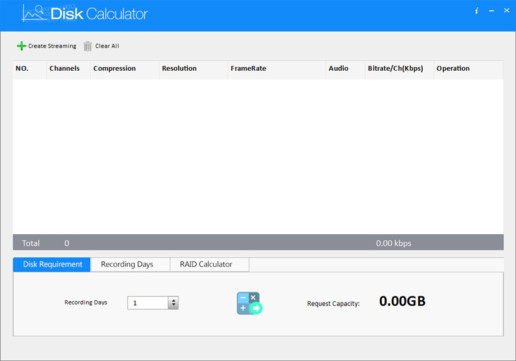Close the Disk Calculator window

[507, 11]
